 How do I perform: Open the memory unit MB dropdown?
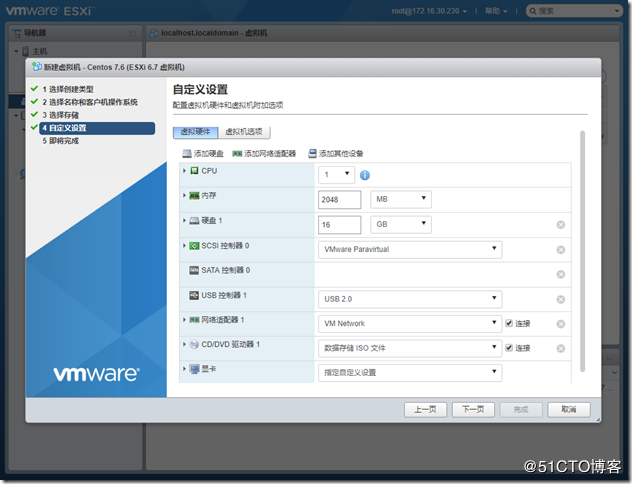pyautogui.click(x=401, y=199)
